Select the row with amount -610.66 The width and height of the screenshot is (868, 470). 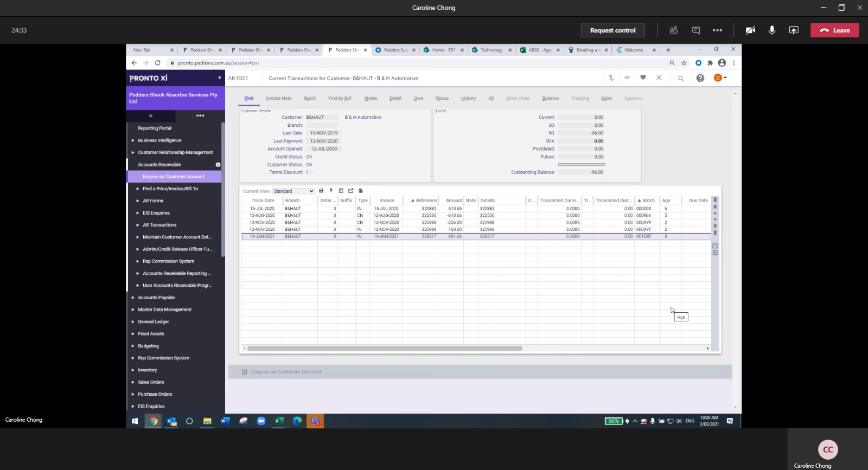click(x=476, y=216)
